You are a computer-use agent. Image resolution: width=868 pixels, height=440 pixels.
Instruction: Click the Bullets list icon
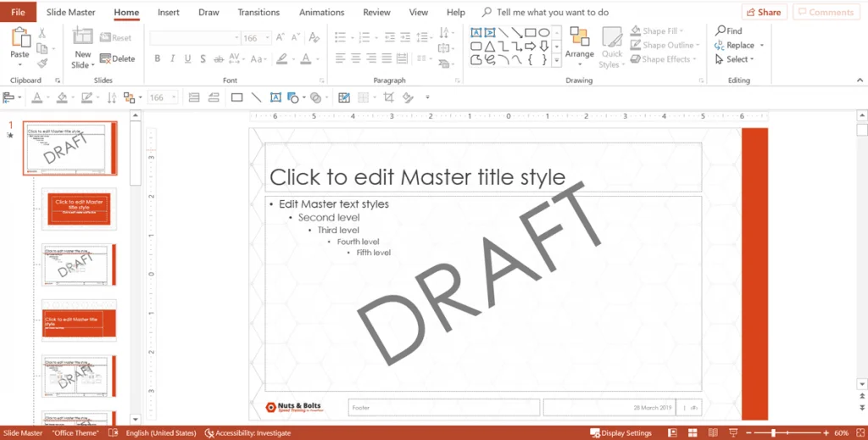(341, 37)
